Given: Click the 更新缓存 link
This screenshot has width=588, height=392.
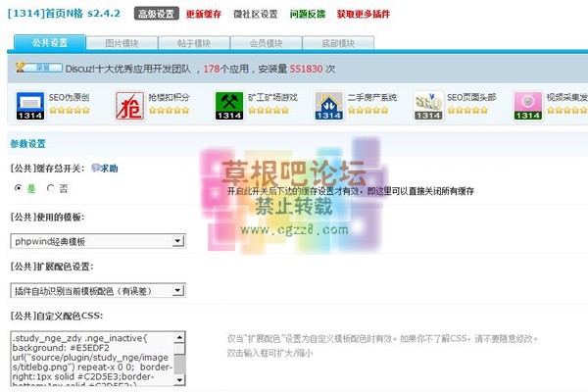Looking at the screenshot, I should (x=204, y=15).
